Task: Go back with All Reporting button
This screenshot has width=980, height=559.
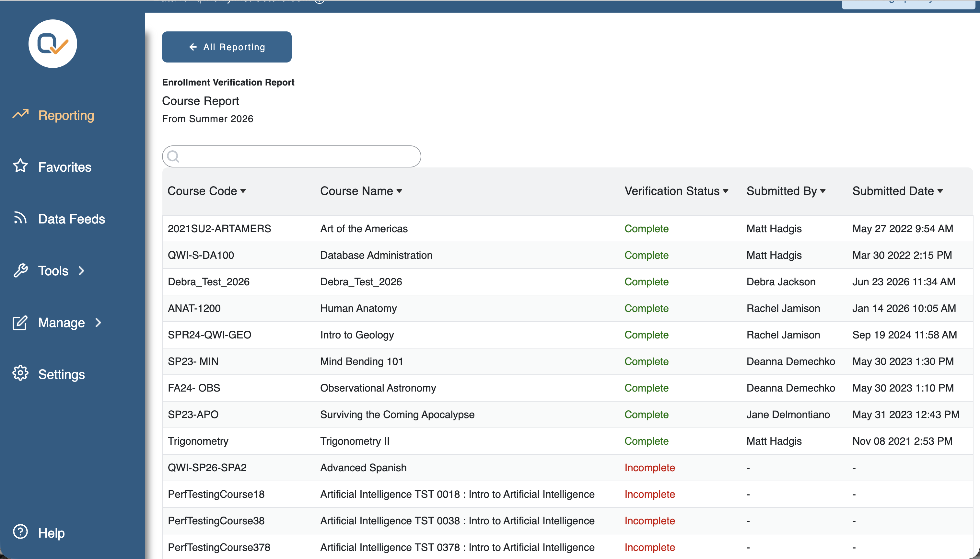Action: pos(227,47)
